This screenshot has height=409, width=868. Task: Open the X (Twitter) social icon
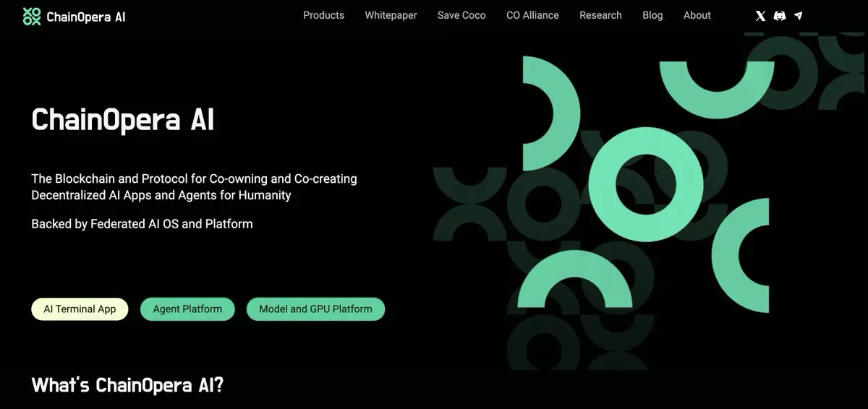[760, 16]
